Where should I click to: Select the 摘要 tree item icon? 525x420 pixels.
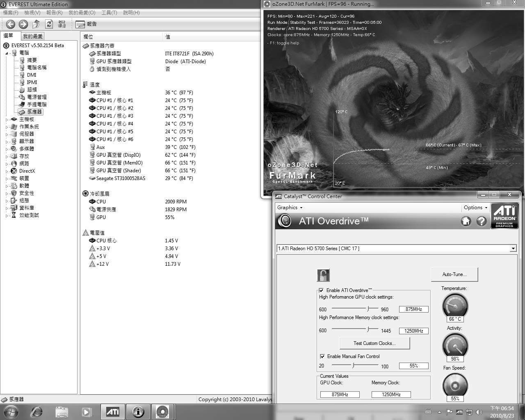point(22,60)
